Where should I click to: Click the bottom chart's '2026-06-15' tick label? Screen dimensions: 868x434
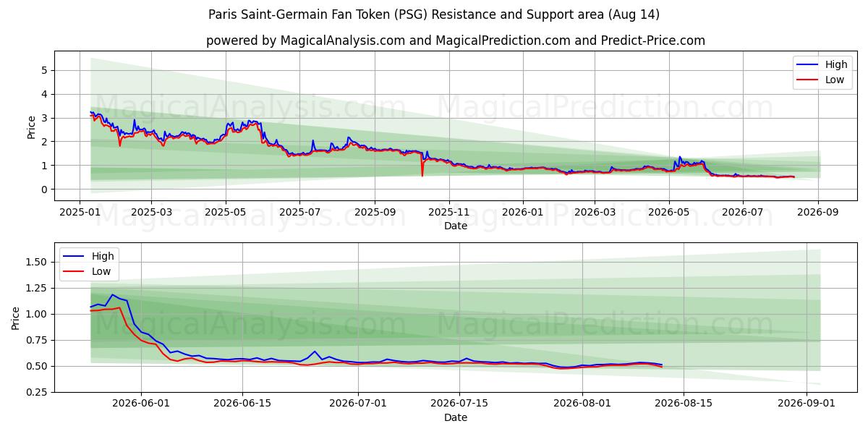click(242, 404)
